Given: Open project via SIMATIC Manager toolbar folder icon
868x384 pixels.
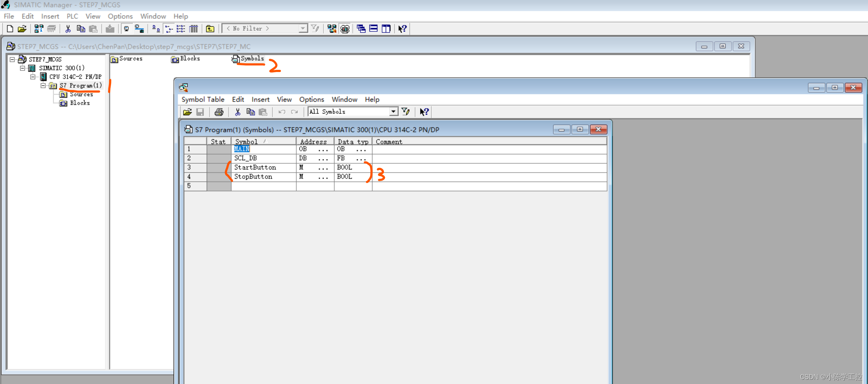Looking at the screenshot, I should [x=22, y=29].
